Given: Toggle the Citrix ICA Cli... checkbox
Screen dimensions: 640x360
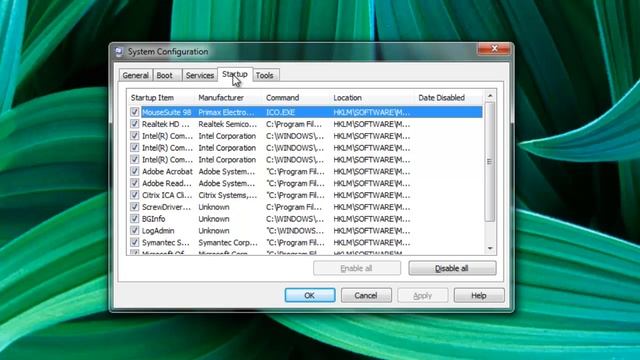Looking at the screenshot, I should point(135,195).
